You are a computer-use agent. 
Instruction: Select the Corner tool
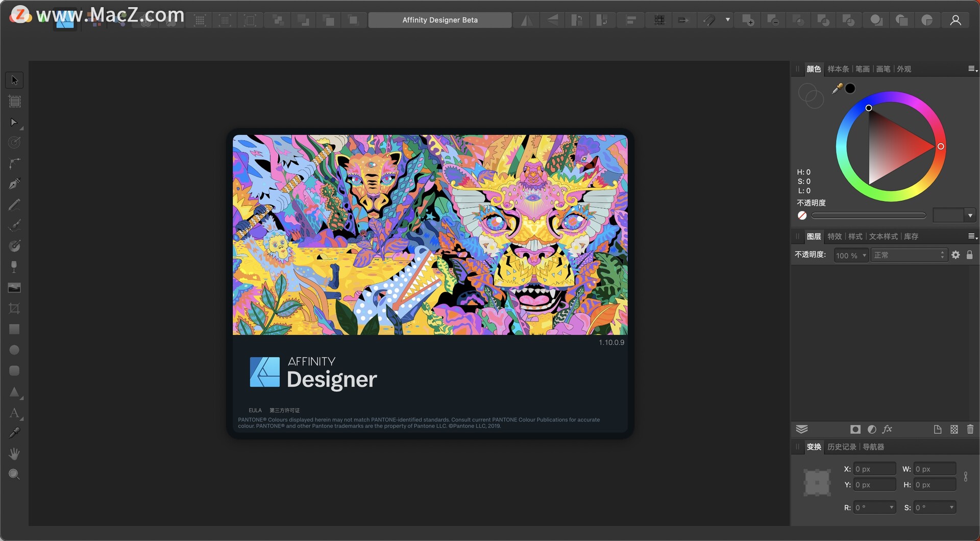14,164
